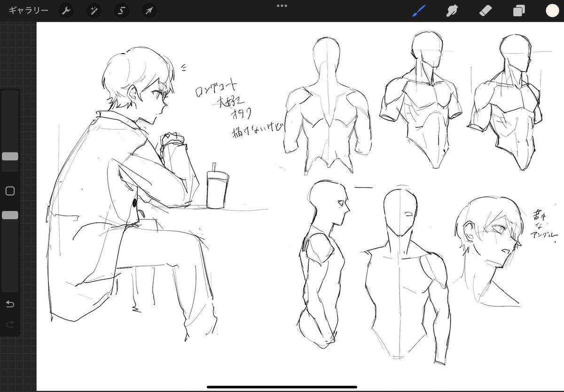Open the active color swatch
This screenshot has height=392, width=564.
(552, 10)
